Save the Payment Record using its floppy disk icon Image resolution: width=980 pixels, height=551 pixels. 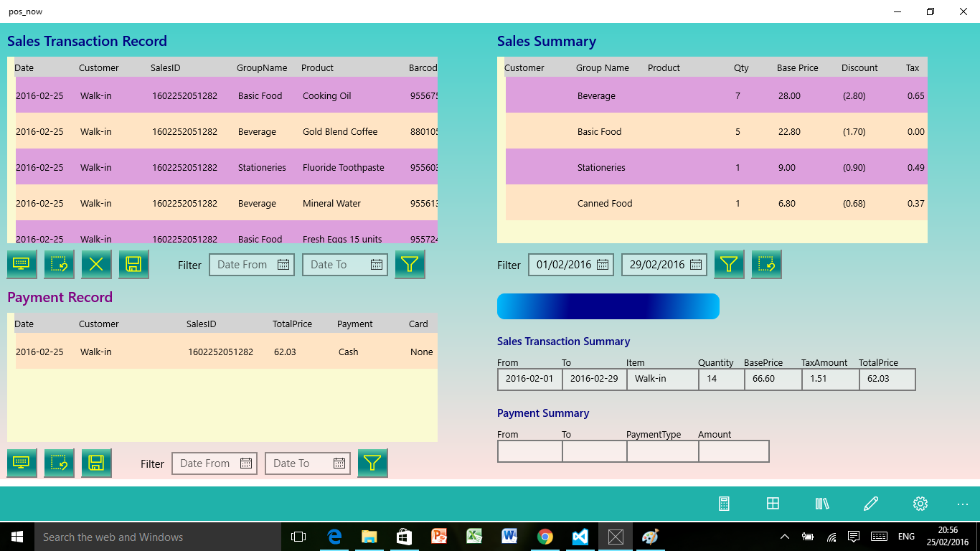click(97, 463)
